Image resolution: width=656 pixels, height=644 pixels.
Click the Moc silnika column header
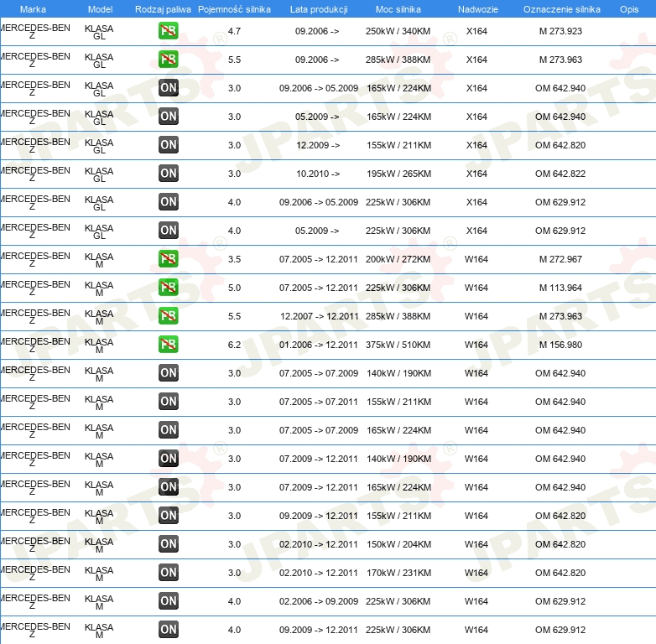[398, 8]
